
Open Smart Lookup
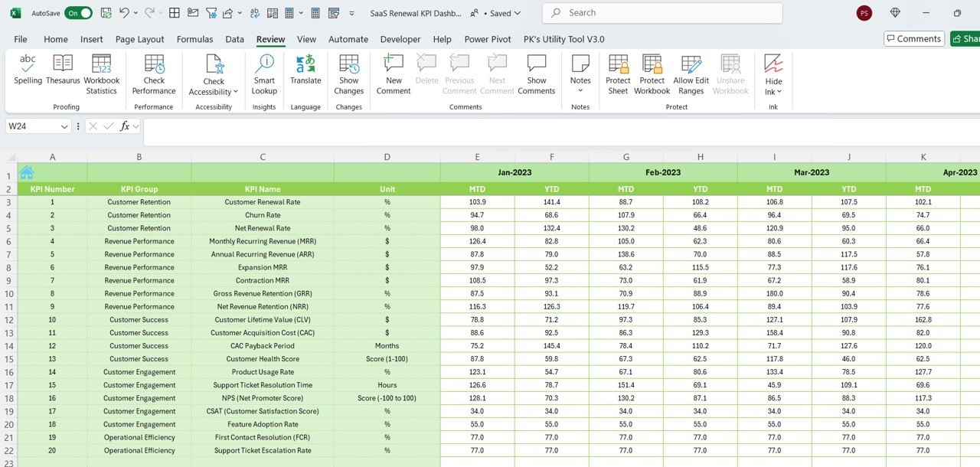coord(264,74)
